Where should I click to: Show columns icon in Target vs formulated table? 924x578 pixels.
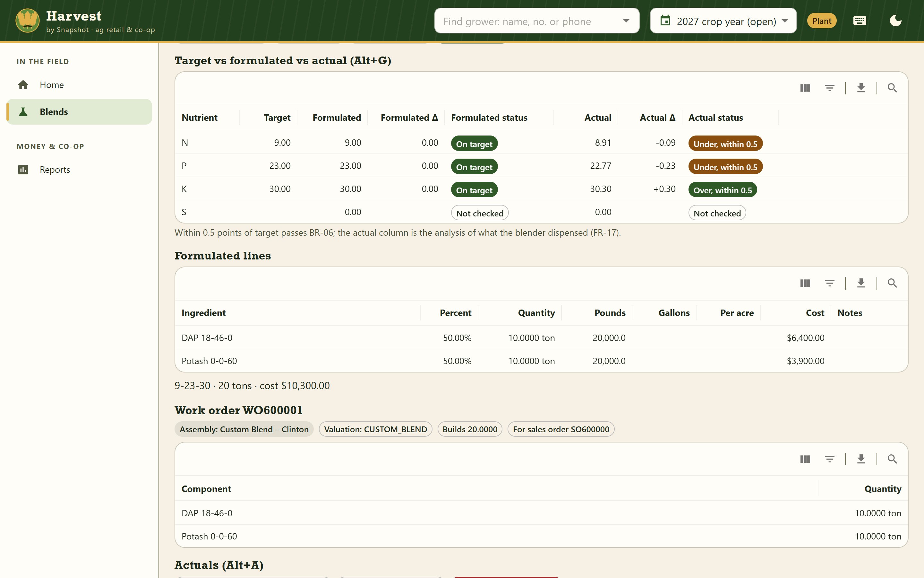(805, 88)
